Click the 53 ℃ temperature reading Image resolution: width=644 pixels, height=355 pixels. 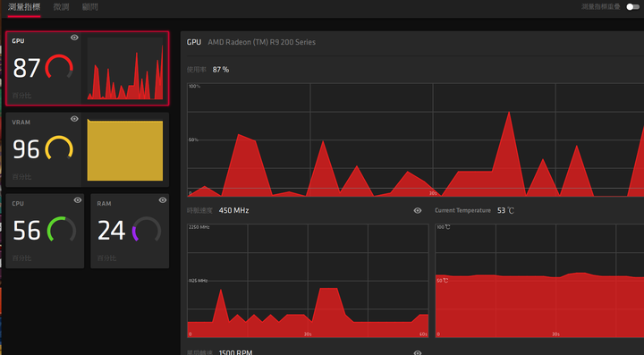click(505, 210)
